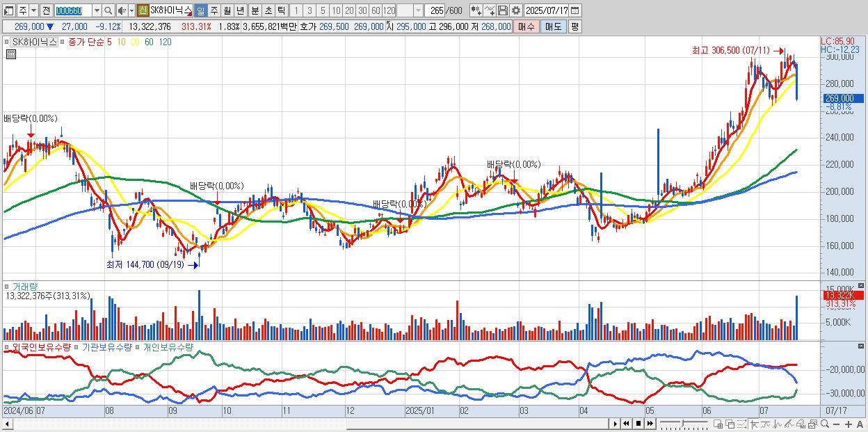Select the 년 yearly period toggle

(x=240, y=10)
